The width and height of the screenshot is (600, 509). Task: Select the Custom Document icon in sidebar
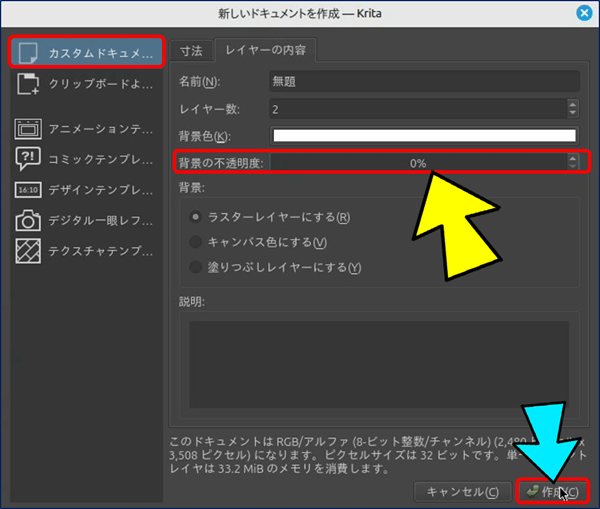click(x=28, y=53)
